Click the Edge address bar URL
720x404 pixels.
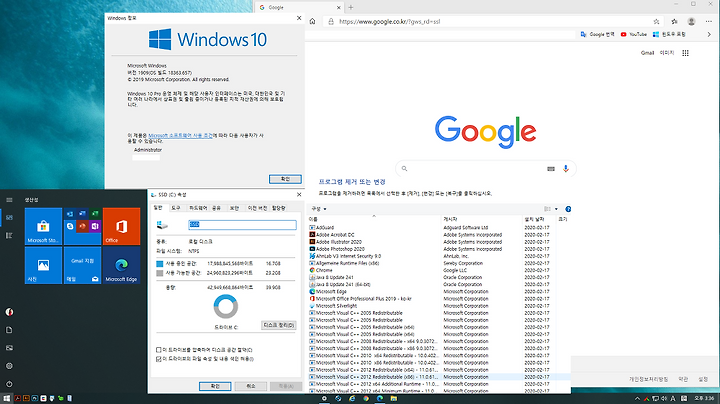389,22
